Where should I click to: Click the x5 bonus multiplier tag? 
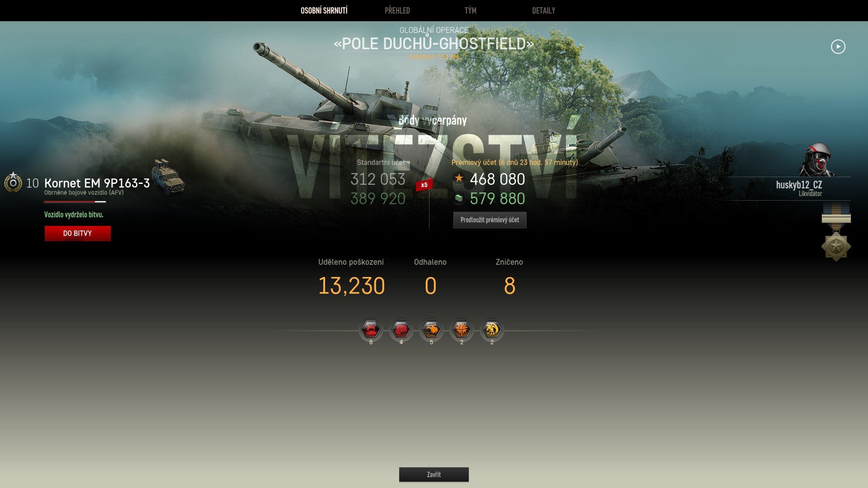tap(424, 185)
